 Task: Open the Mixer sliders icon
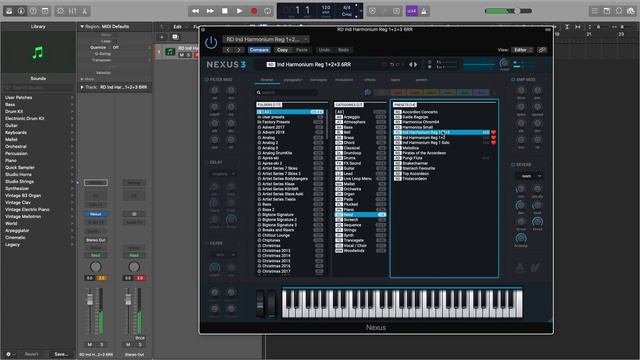click(72, 11)
